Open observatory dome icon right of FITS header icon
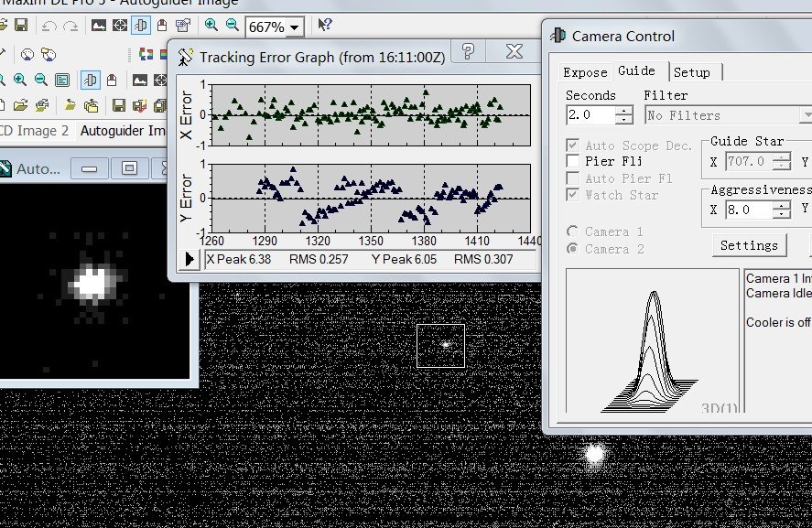812x528 pixels. click(x=112, y=80)
